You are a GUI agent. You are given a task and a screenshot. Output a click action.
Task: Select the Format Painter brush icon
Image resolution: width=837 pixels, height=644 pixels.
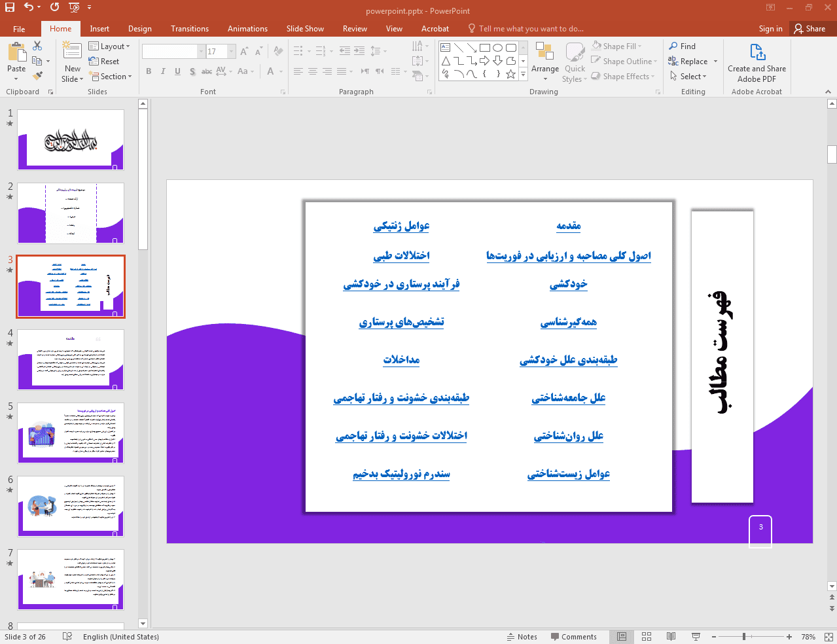[37, 76]
